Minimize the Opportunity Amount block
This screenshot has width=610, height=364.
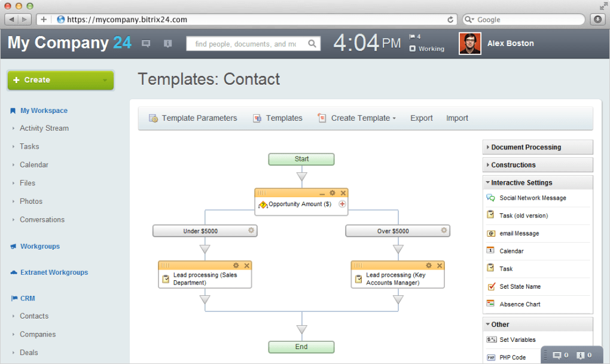[x=322, y=194]
